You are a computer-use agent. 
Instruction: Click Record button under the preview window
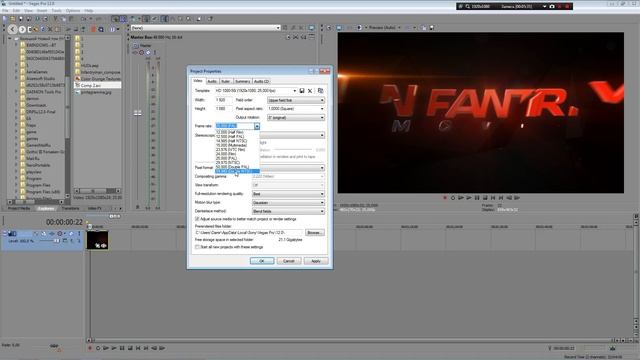[445, 198]
